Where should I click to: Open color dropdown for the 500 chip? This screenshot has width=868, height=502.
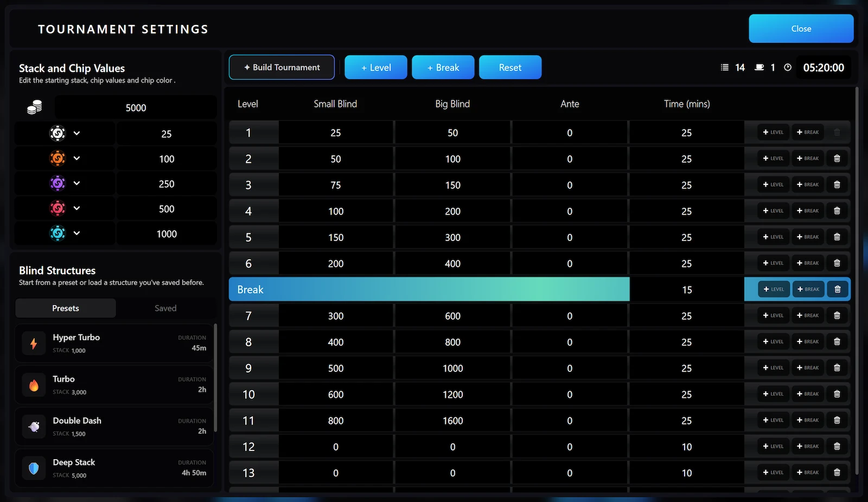(x=76, y=208)
